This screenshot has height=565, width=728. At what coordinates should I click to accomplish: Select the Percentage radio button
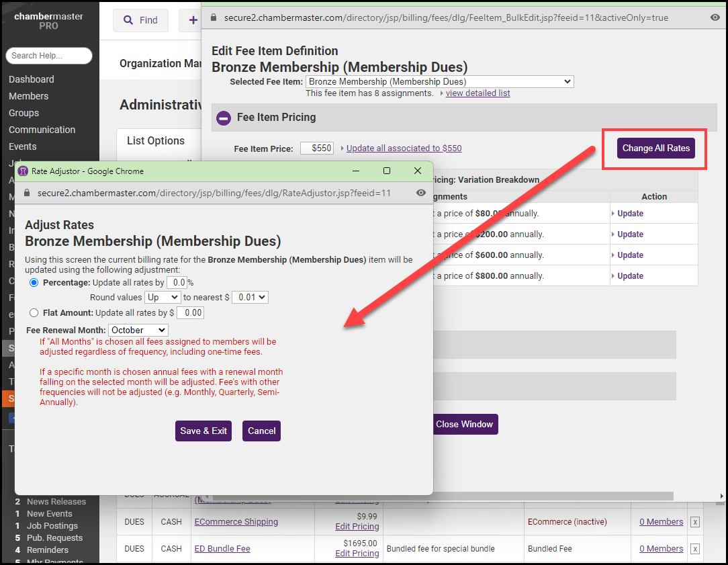(34, 283)
